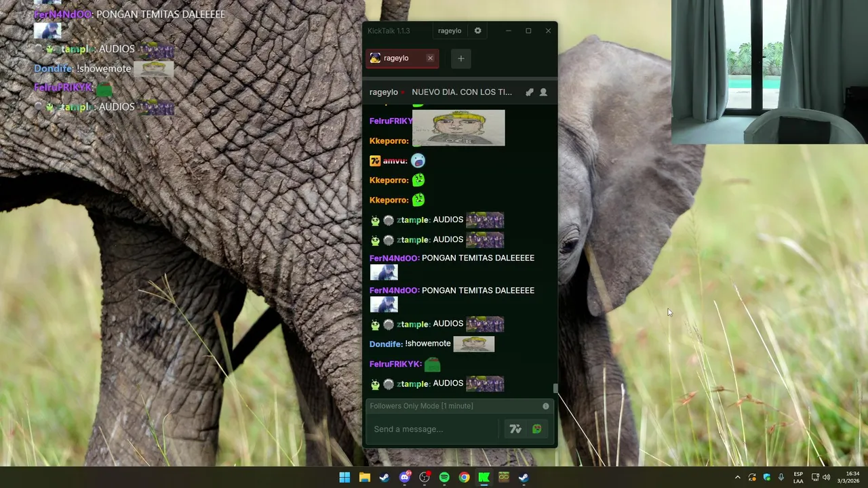Viewport: 868px width, 488px height.
Task: Open the 7TV emote picker
Action: (x=515, y=429)
